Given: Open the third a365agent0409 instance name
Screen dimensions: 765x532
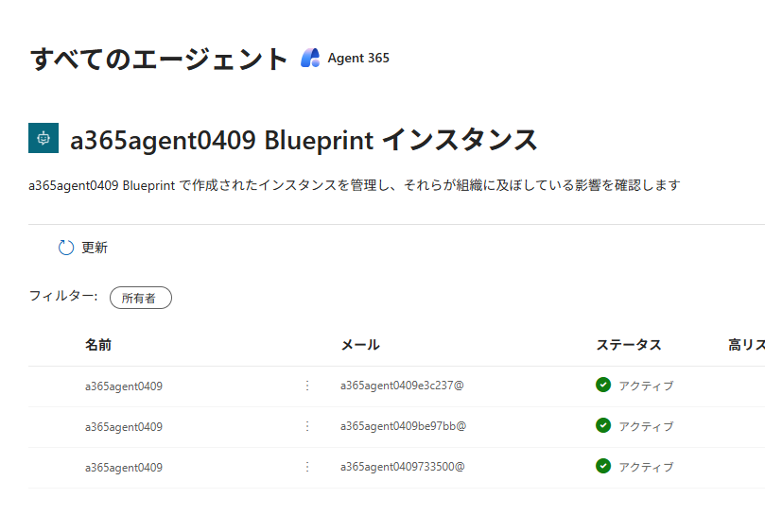Looking at the screenshot, I should pyautogui.click(x=124, y=467).
